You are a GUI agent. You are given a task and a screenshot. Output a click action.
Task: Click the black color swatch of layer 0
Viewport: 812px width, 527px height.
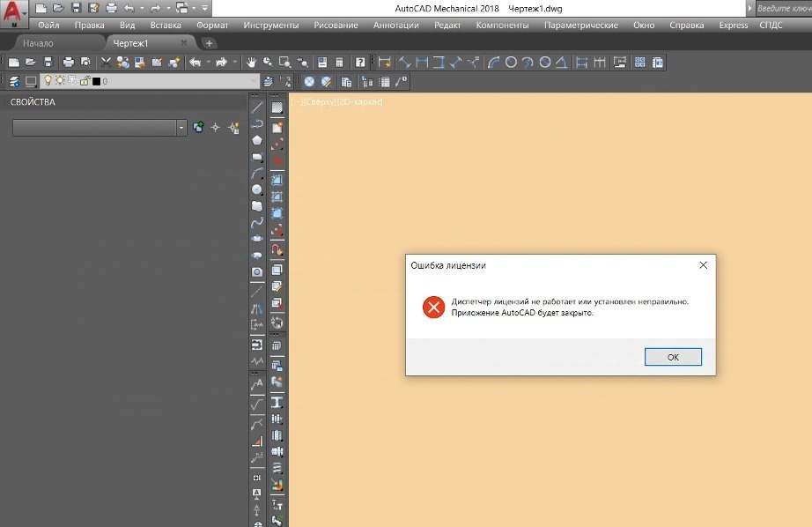pos(96,81)
